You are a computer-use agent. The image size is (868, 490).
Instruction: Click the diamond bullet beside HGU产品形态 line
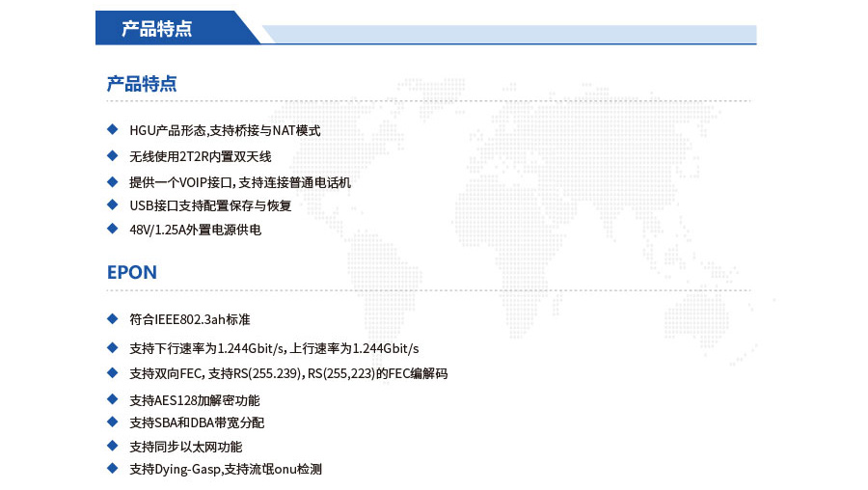[x=112, y=129]
